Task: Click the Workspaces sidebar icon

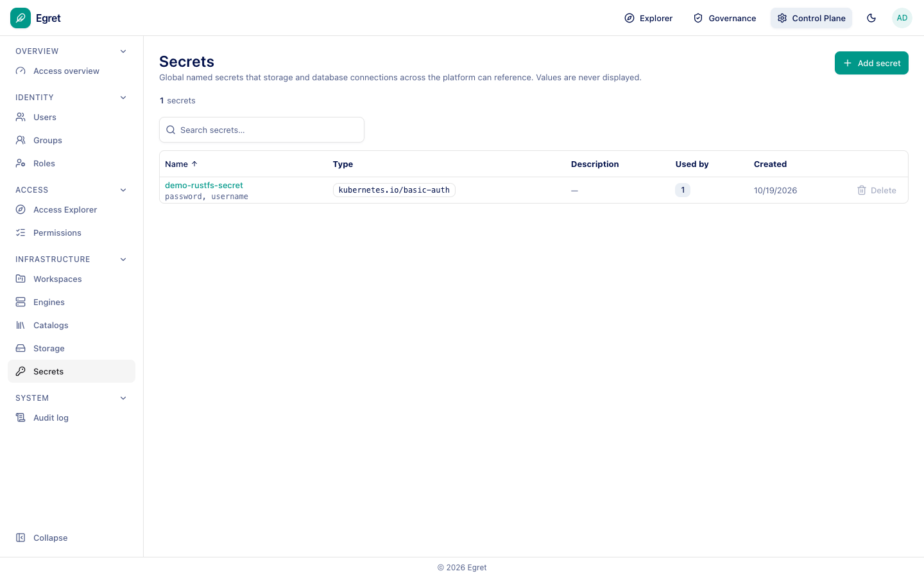Action: [21, 279]
